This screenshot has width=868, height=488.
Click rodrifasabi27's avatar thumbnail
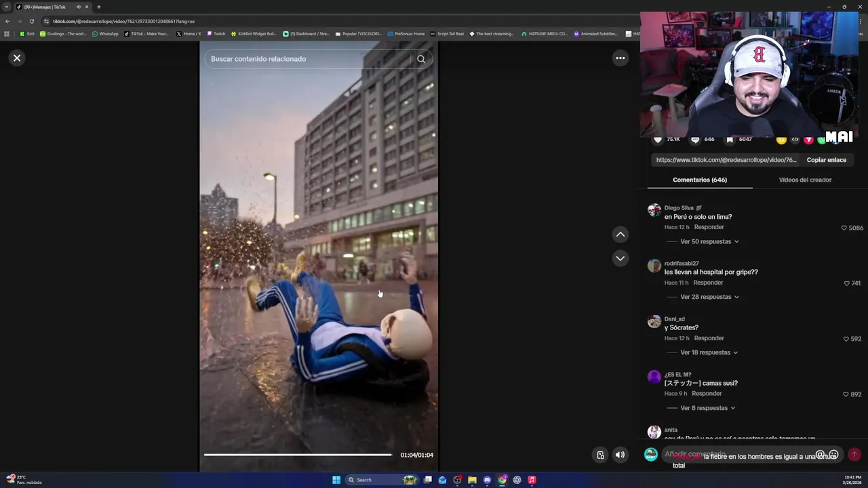pyautogui.click(x=654, y=266)
